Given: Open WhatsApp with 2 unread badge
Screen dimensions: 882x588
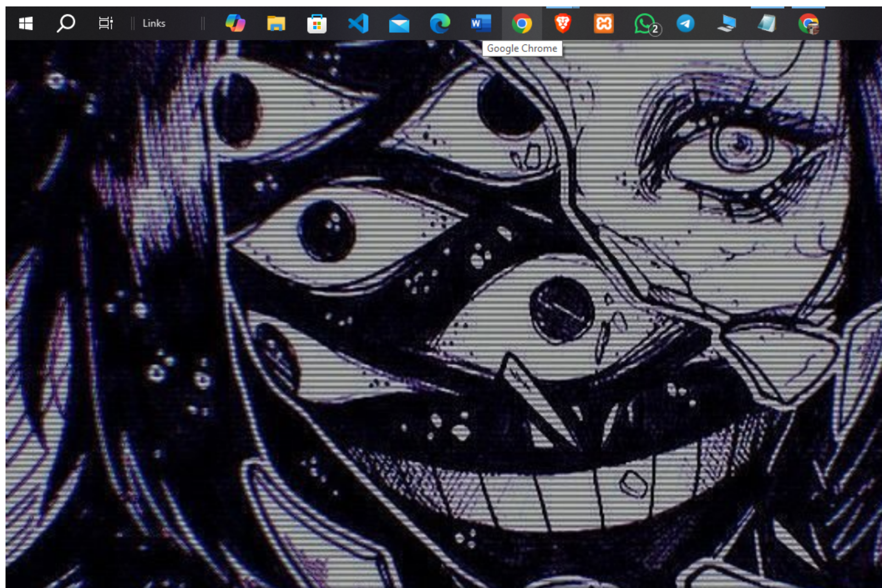Looking at the screenshot, I should coord(647,24).
